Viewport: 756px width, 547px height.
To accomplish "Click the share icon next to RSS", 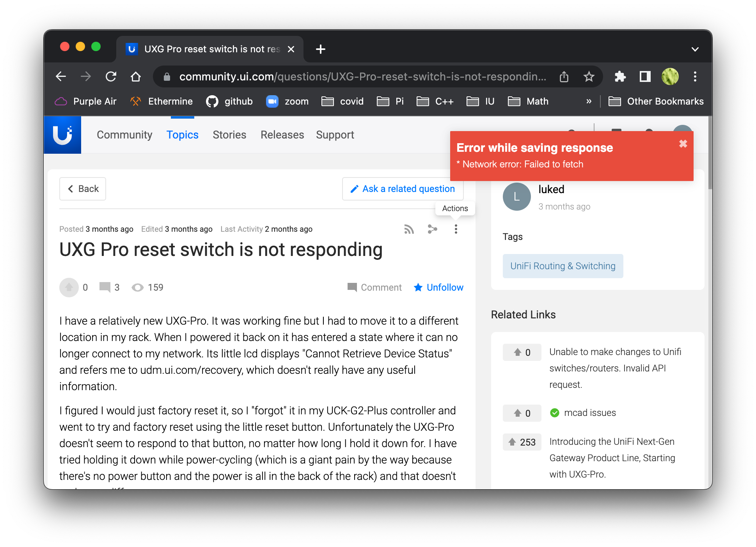I will [x=432, y=229].
